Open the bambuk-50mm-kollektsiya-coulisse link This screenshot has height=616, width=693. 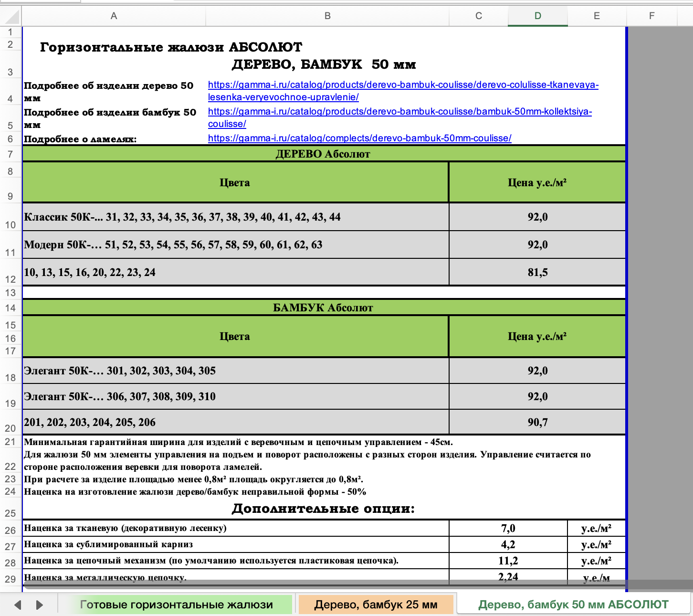point(400,117)
